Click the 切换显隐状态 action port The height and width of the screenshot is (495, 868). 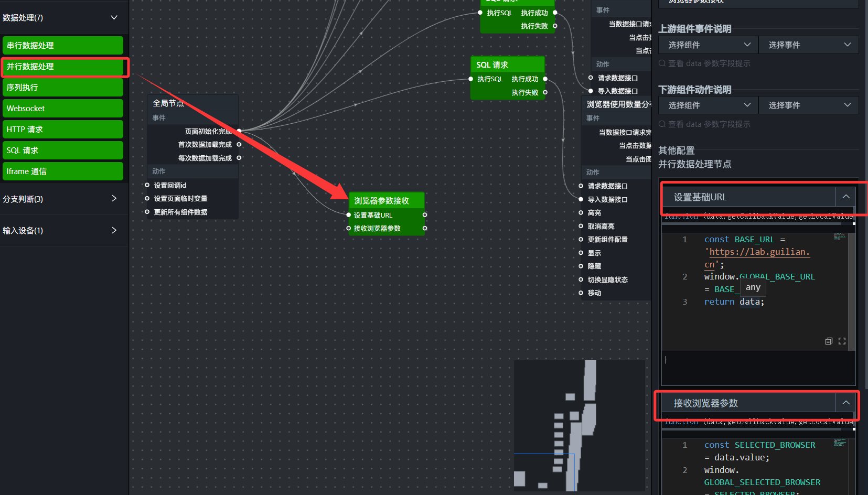click(581, 279)
